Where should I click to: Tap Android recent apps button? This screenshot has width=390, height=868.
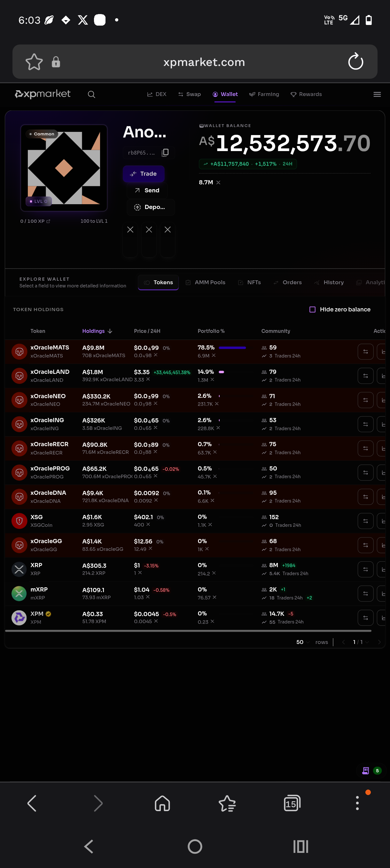click(x=300, y=846)
